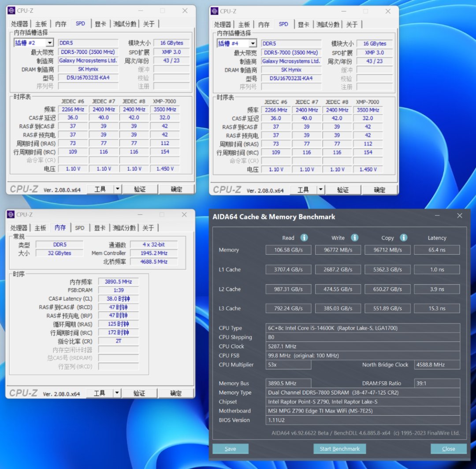
Task: Click CPU-Z app icon in slot #4 window title
Action: click(214, 11)
